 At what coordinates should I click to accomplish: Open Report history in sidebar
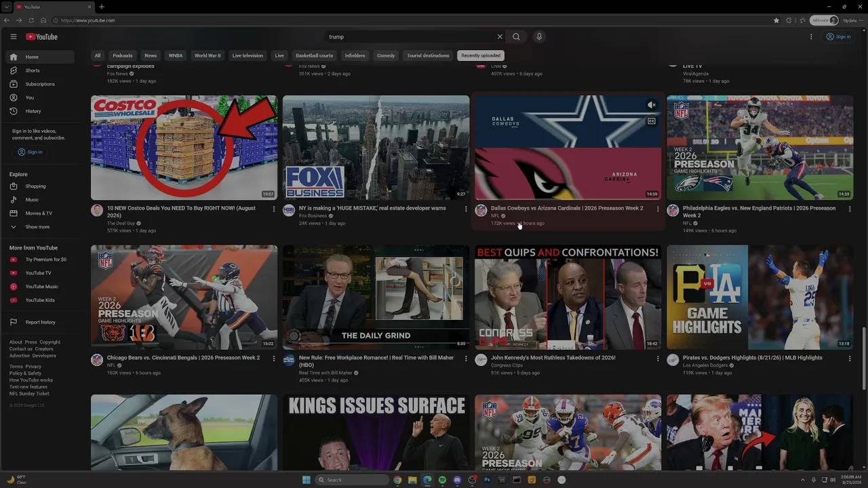tap(41, 322)
